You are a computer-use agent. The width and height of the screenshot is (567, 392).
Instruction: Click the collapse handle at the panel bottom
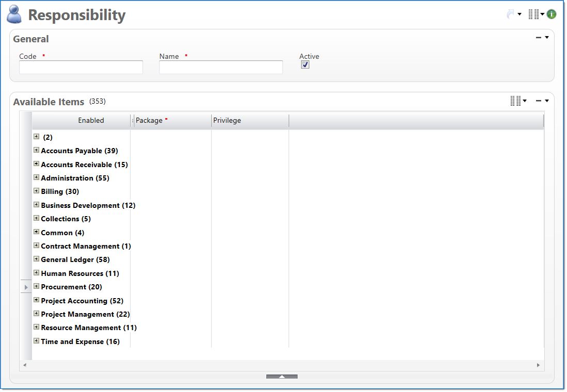pos(282,377)
